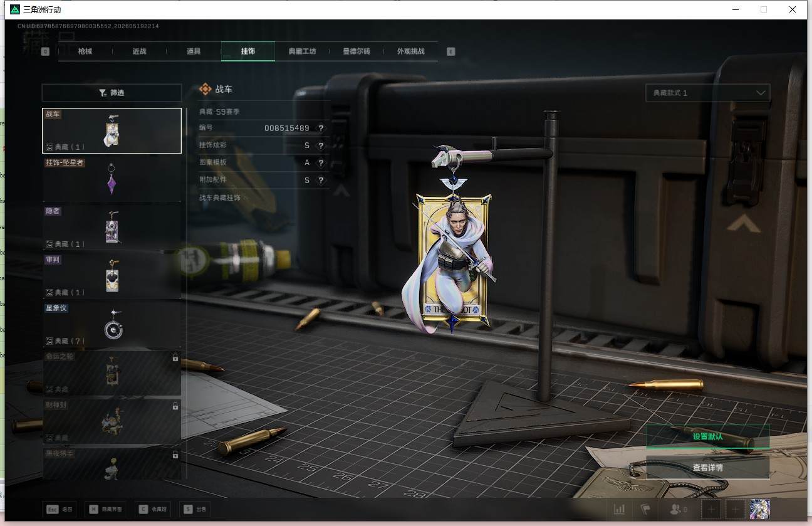
Task: Select the 道具 tab
Action: click(x=194, y=51)
